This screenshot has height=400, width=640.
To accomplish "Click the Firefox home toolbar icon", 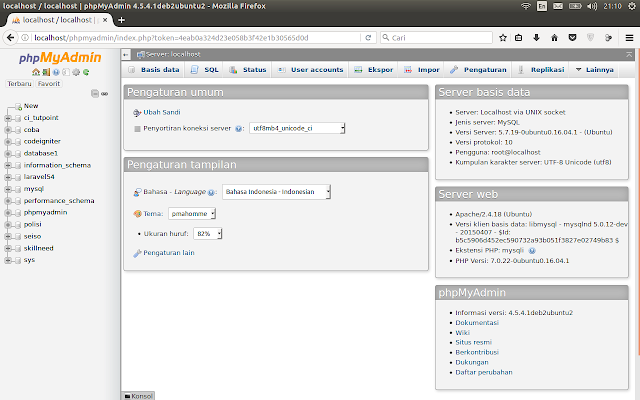I will (x=554, y=38).
